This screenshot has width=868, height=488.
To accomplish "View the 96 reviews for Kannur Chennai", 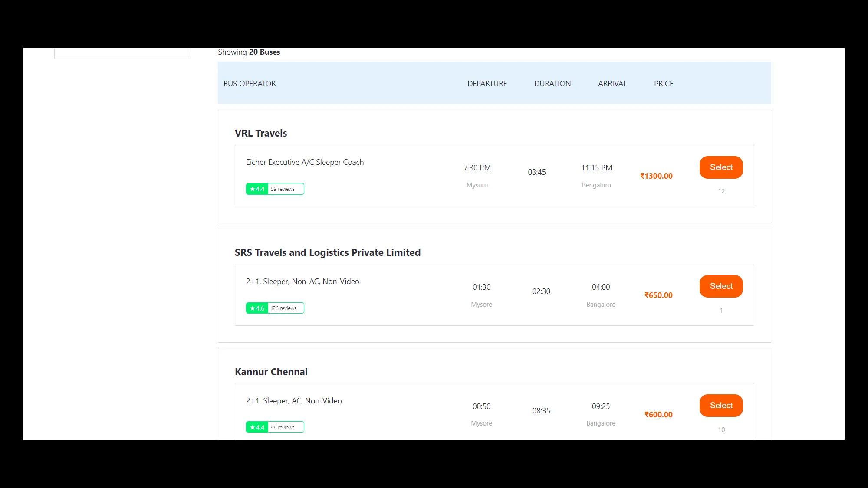I will coord(283,428).
